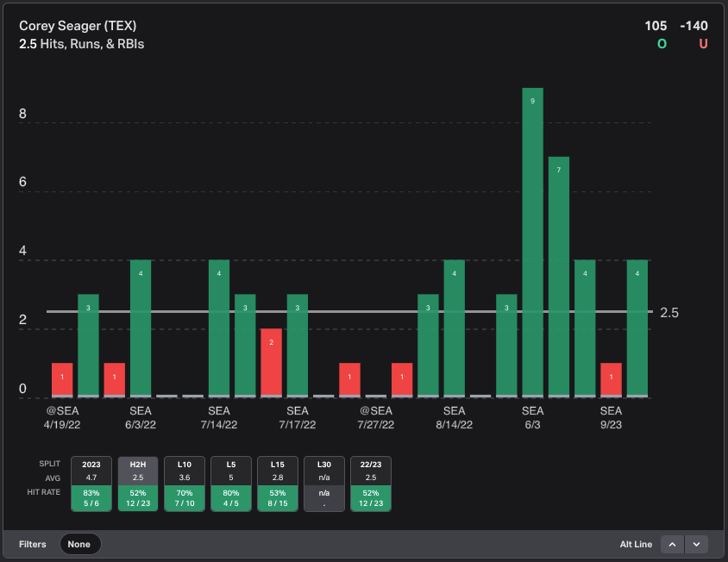Click the @SEA 7/27/22 axis label
Image resolution: width=728 pixels, height=562 pixels.
(375, 418)
